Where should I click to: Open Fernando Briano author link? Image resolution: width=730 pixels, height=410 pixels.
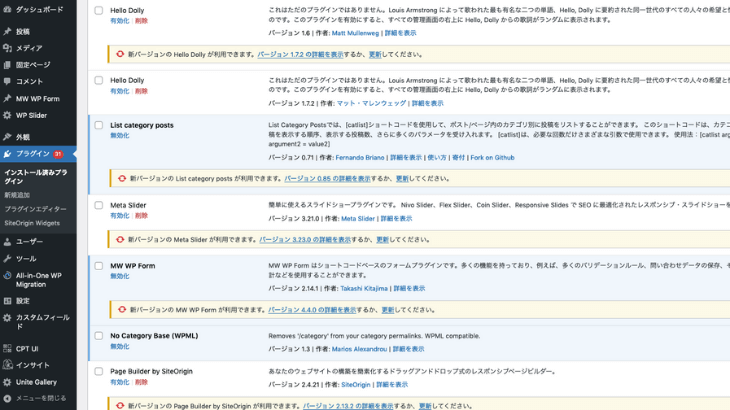coord(360,158)
